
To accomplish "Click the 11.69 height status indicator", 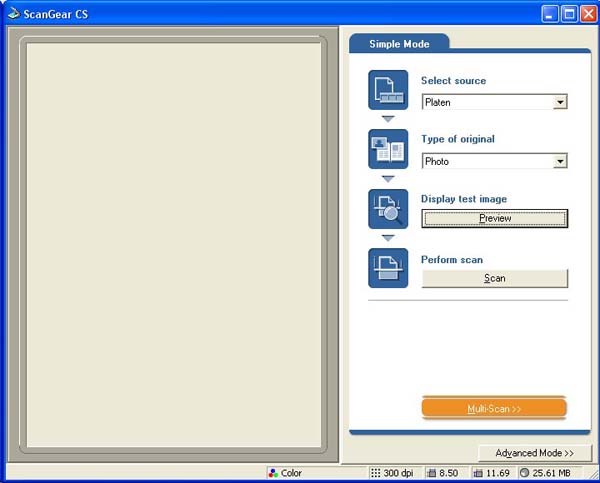I will 492,473.
